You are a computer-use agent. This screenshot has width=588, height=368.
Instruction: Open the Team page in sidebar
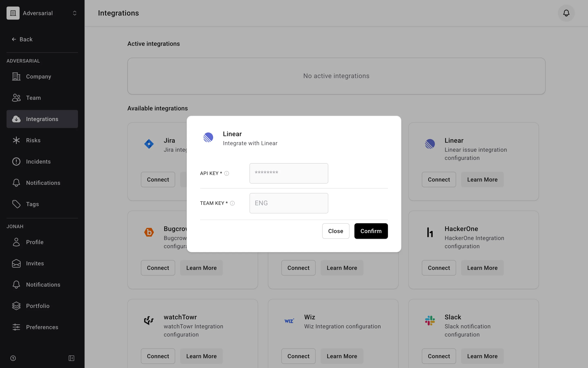[42, 98]
